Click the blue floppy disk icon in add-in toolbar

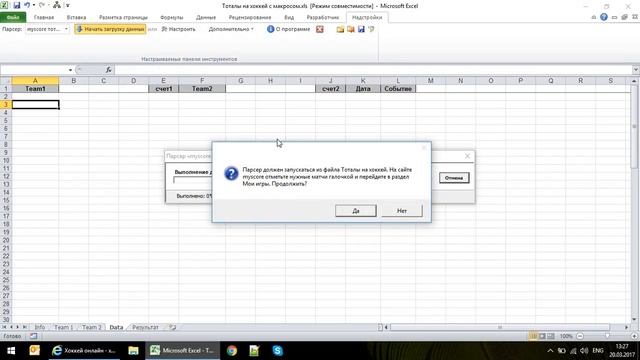361,29
